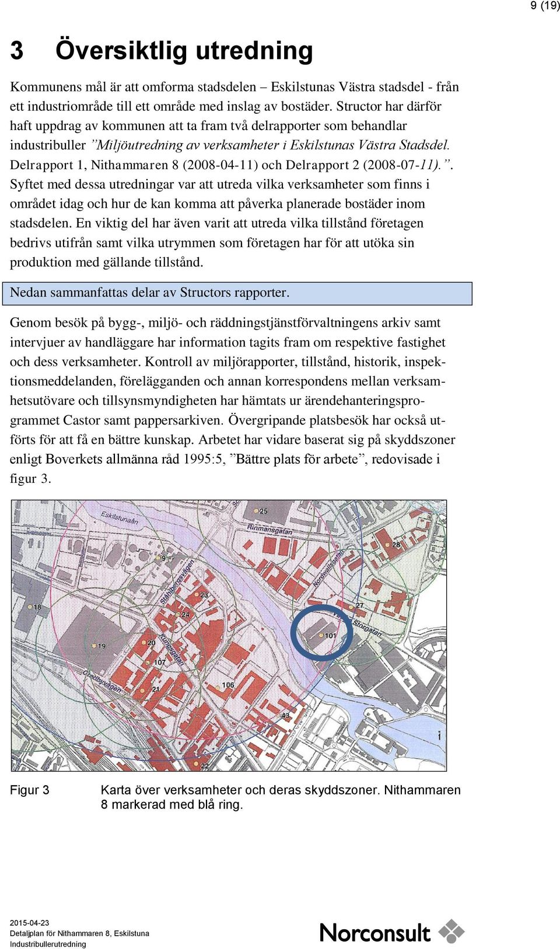Click the map label "Eskilstunaån"

[120, 517]
